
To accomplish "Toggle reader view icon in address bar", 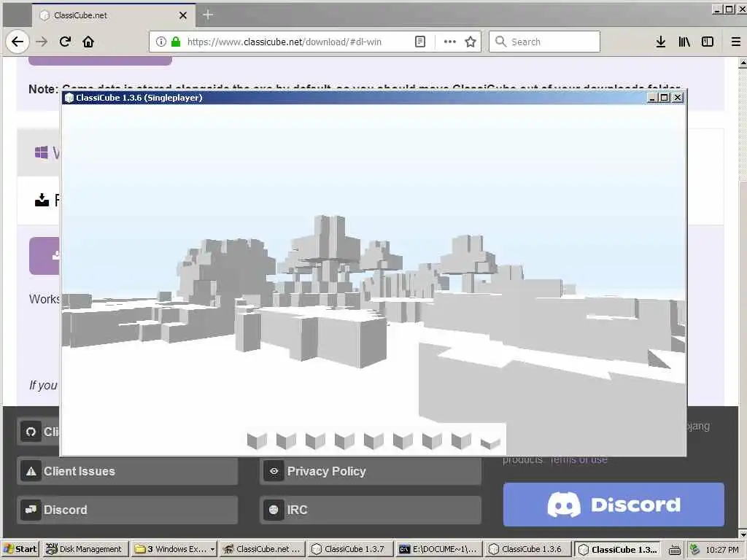I will 420,42.
